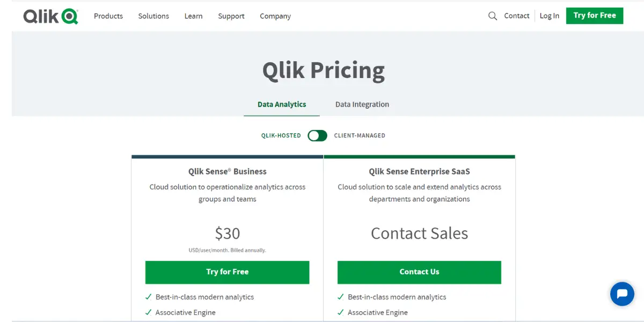Viewport: 644px width, 322px height.
Task: Open the blue chat bubble widget
Action: [x=622, y=294]
